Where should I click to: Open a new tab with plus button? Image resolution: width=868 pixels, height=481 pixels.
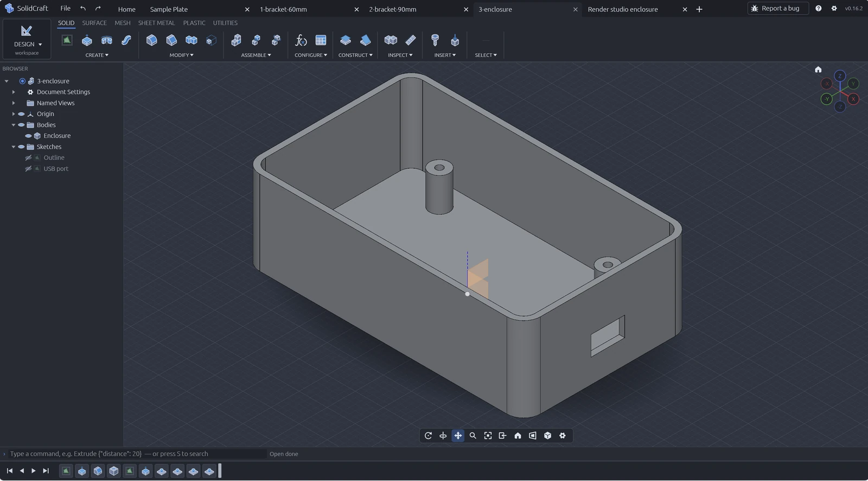click(x=699, y=9)
